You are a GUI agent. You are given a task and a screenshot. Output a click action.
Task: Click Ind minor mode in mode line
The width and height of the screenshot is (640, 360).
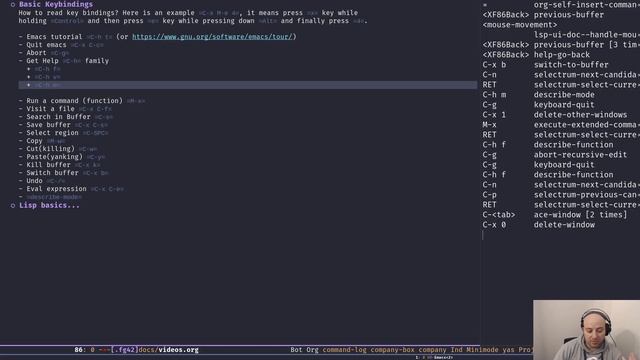point(456,350)
